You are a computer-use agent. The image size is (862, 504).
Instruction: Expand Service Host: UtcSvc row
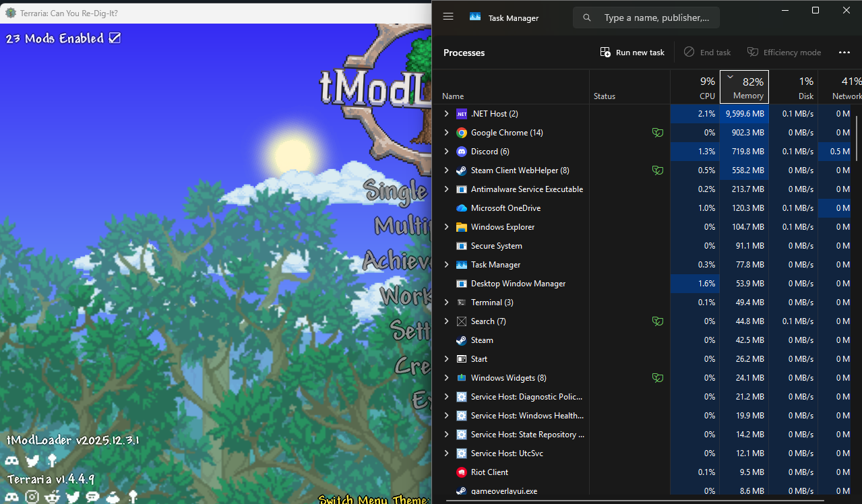(446, 453)
